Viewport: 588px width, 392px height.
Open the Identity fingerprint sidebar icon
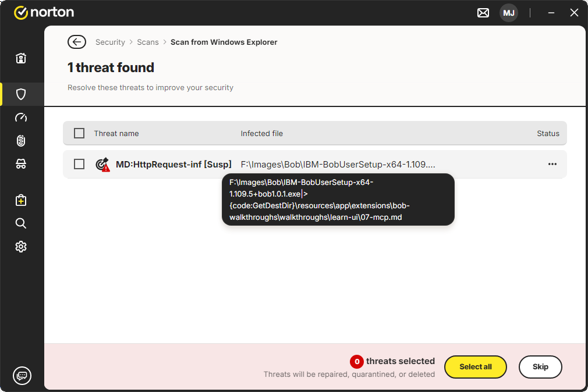(x=21, y=141)
